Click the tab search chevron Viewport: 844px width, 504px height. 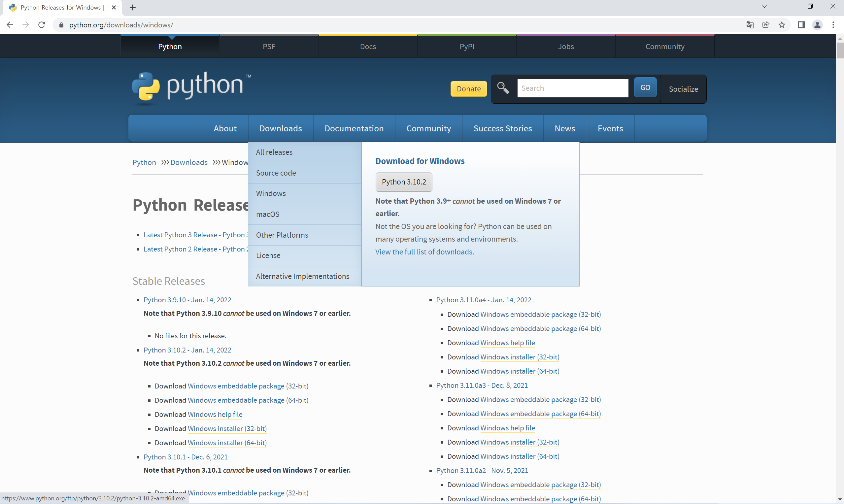pyautogui.click(x=764, y=6)
